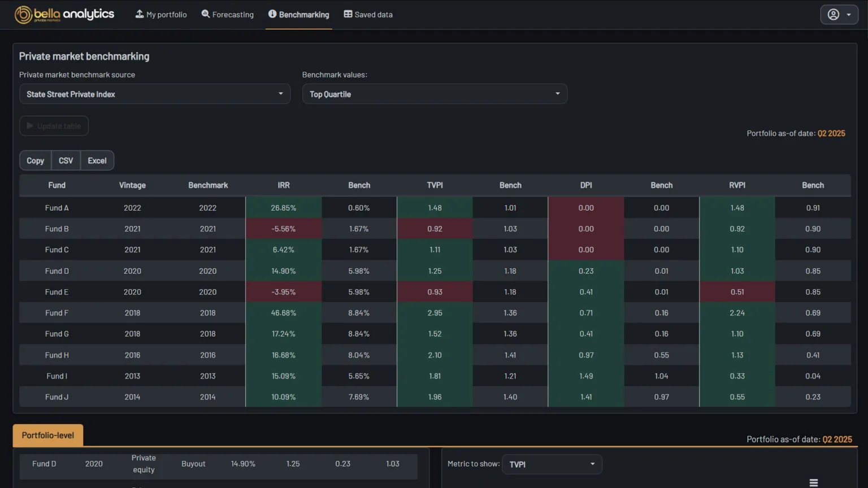Click the Update table button
This screenshot has height=488, width=868.
pyautogui.click(x=54, y=126)
